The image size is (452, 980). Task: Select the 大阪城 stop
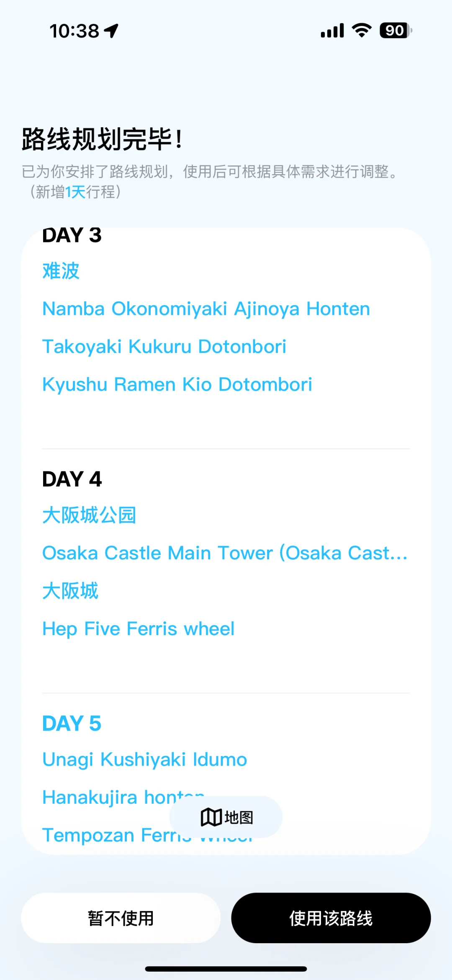point(70,591)
